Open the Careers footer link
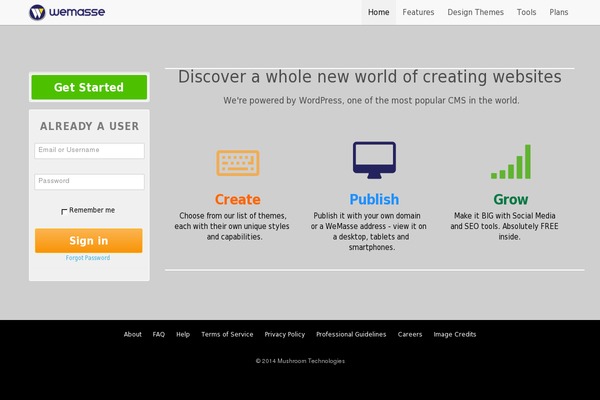 [410, 334]
